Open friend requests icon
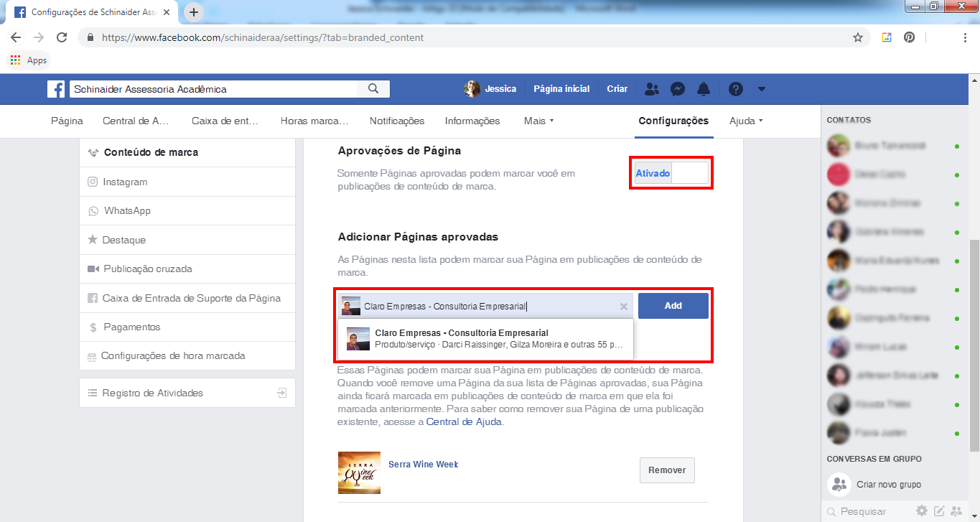 point(652,89)
